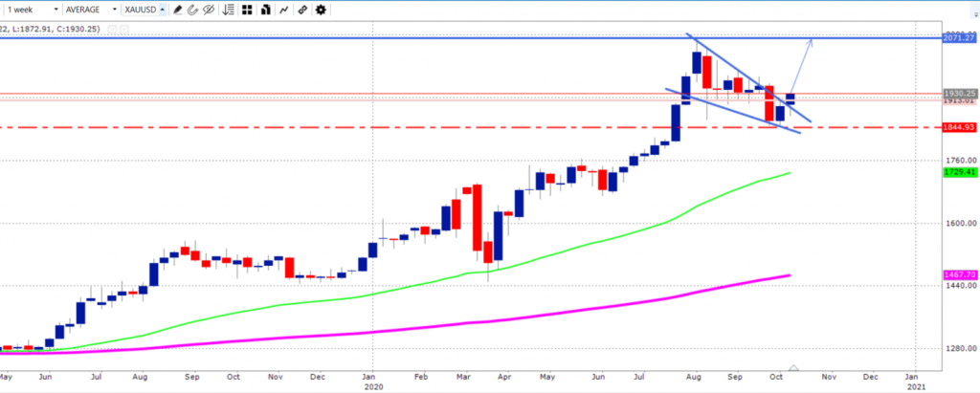Screen dimensions: 980x393
Task: Select the blue projection arrow on chart
Action: (803, 65)
